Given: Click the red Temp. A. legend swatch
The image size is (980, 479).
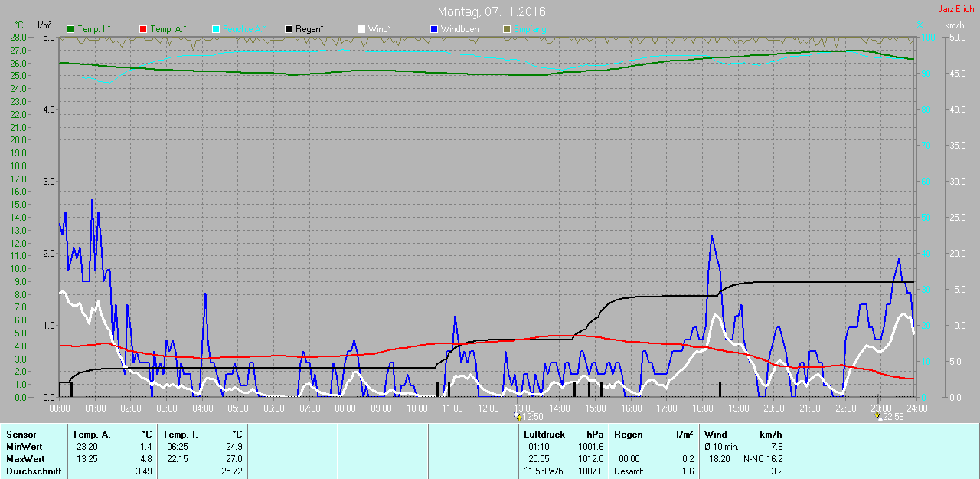Looking at the screenshot, I should (143, 29).
